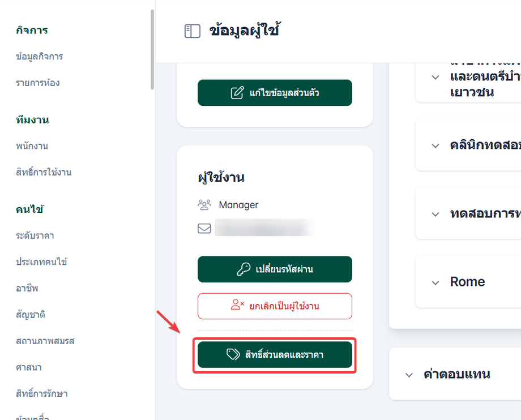Click the tag icon on สิทธิ์ส่วนลดและราคา
The height and width of the screenshot is (420, 521).
coord(232,354)
